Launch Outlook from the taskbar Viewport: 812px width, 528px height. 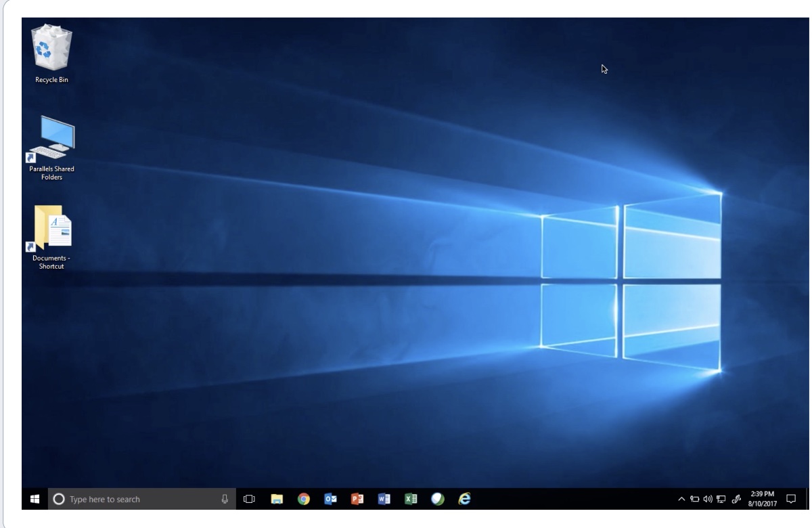pyautogui.click(x=330, y=499)
